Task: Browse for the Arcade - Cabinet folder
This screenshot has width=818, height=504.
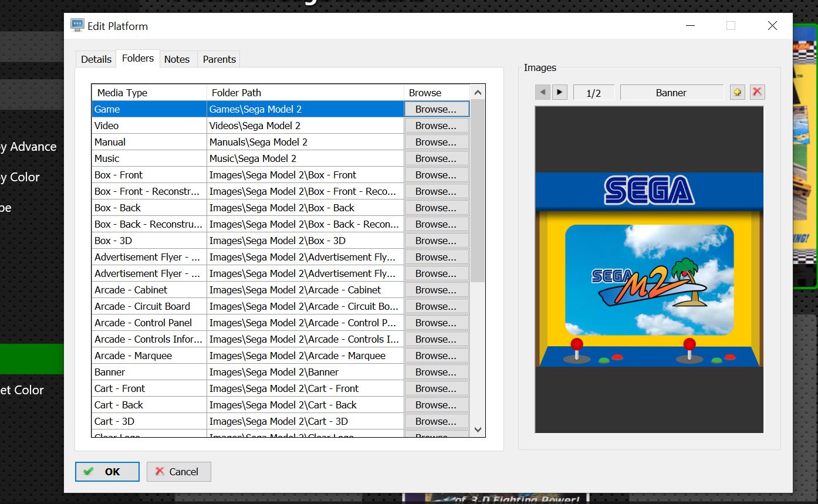Action: tap(436, 290)
